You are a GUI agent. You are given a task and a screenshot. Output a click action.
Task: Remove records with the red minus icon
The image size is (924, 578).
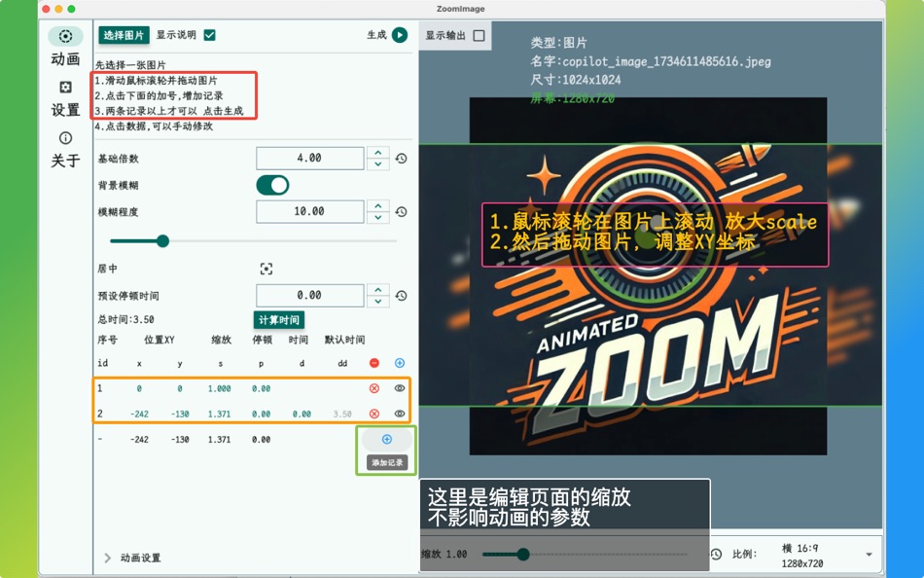374,363
